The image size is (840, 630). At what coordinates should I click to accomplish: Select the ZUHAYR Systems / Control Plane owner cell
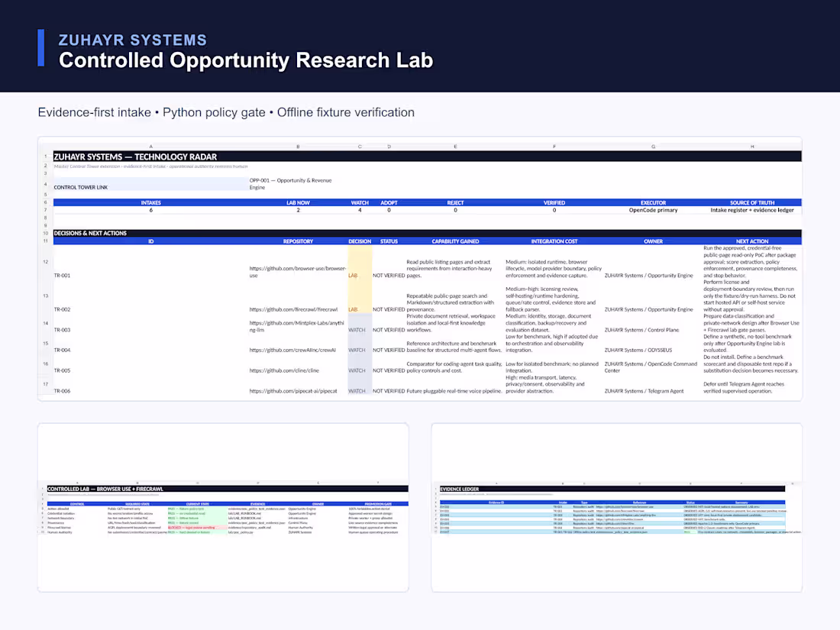641,330
